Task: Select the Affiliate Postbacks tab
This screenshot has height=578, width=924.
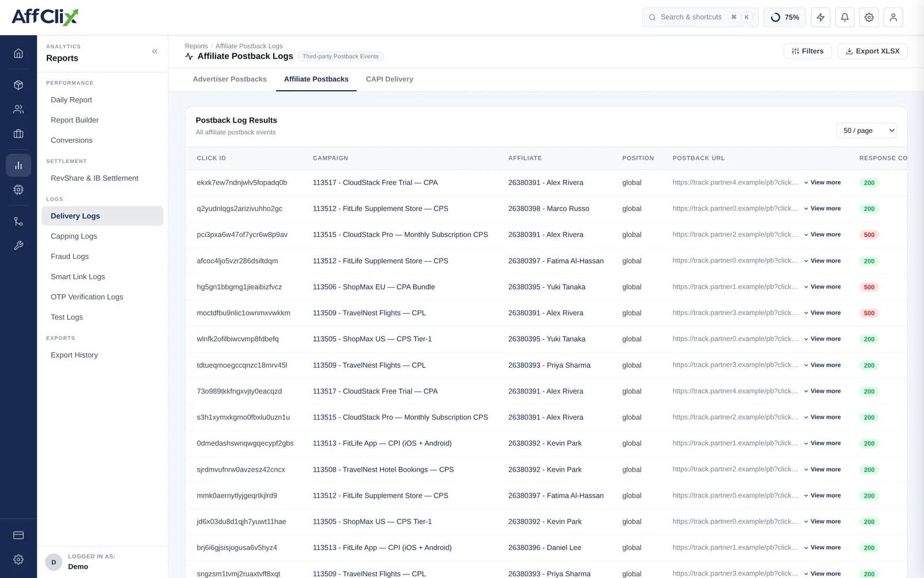Action: click(316, 79)
